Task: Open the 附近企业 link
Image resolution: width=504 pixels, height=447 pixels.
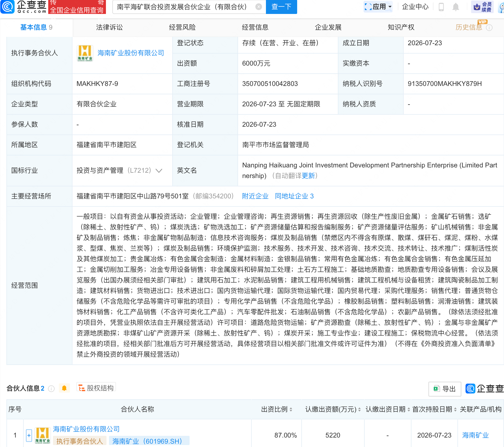Action: click(x=255, y=196)
